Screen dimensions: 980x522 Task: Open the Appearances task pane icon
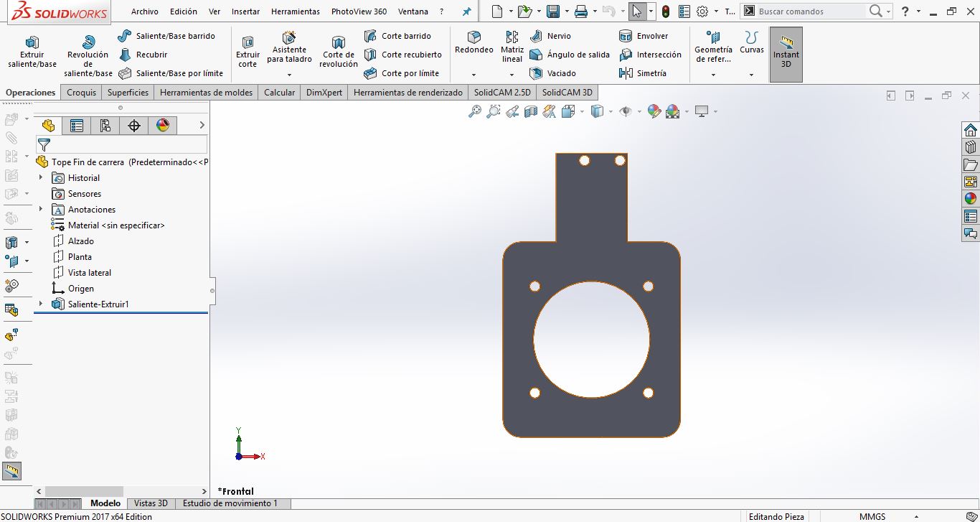pyautogui.click(x=971, y=199)
